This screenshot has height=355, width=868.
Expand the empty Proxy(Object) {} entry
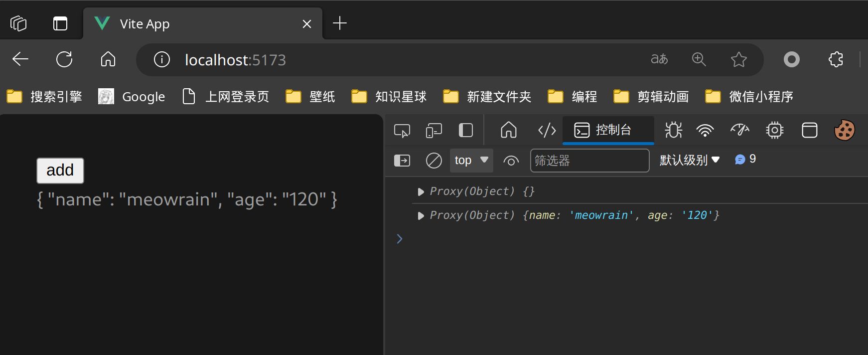pyautogui.click(x=421, y=191)
